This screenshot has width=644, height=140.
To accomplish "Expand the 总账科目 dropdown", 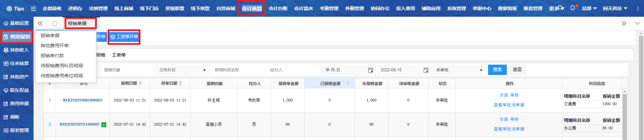I will coord(204,70).
